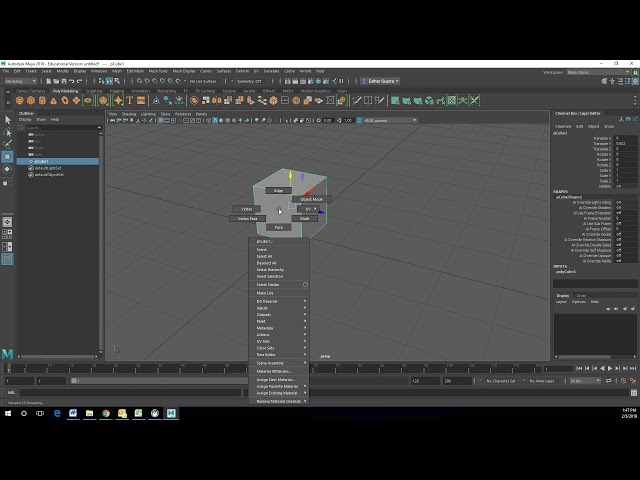Choose Face in the marking menu
This screenshot has height=480, width=640.
(x=279, y=227)
